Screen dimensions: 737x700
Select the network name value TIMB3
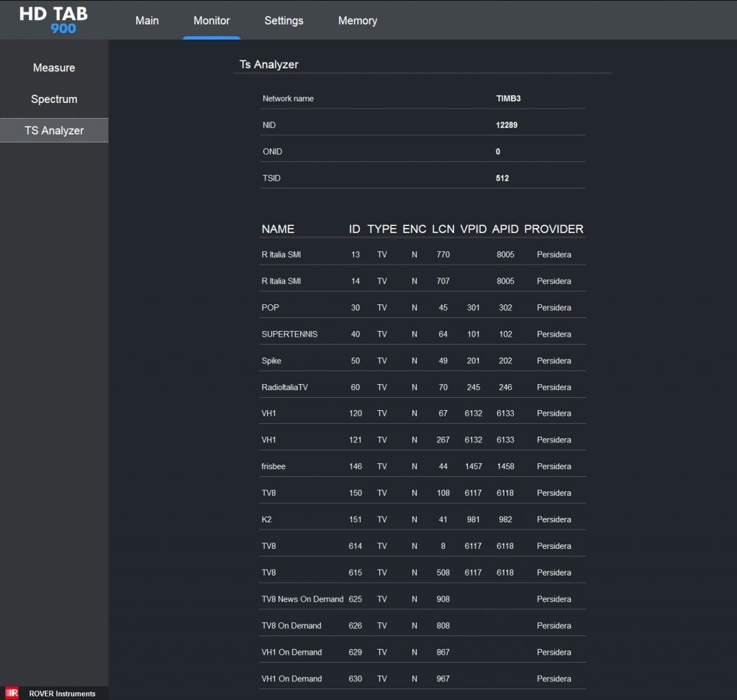[x=508, y=98]
